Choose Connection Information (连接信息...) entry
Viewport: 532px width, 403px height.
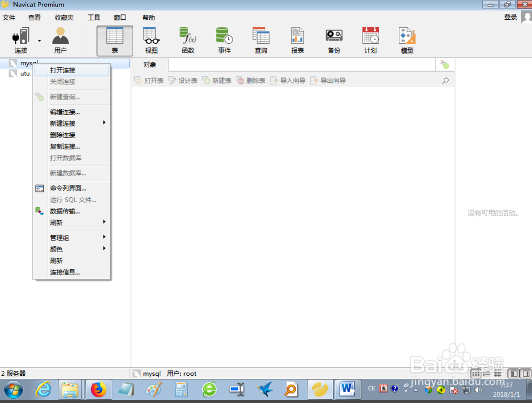coord(72,272)
